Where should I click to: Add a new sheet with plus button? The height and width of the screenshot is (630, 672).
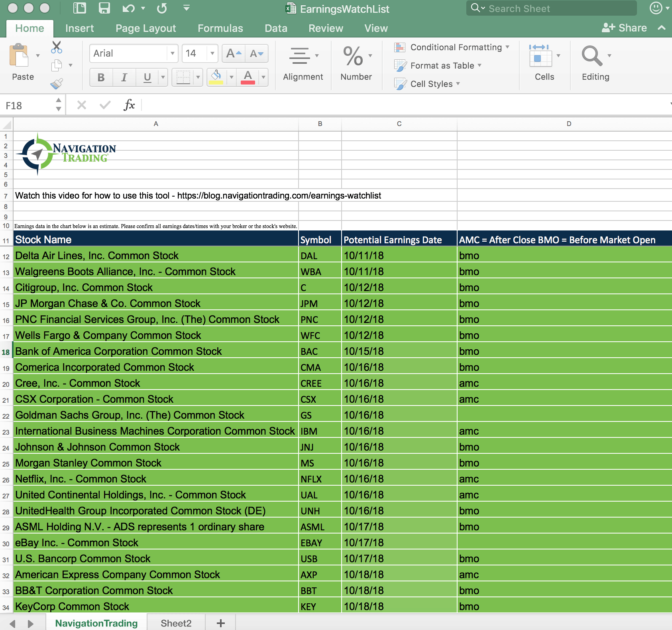pos(221,623)
